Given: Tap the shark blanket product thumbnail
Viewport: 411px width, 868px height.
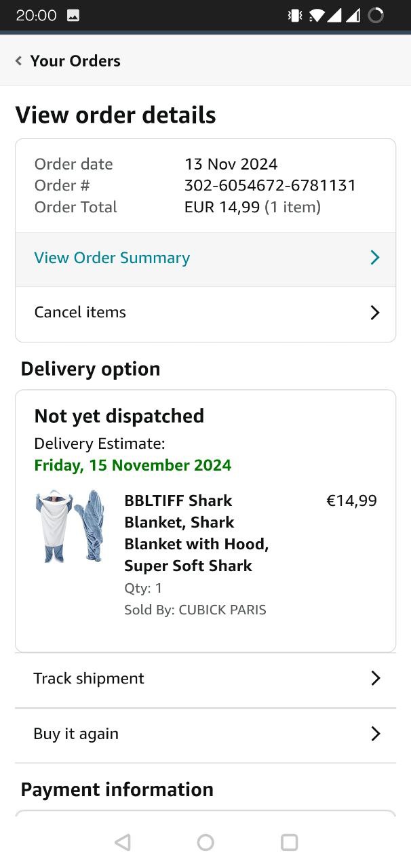Looking at the screenshot, I should pyautogui.click(x=70, y=526).
